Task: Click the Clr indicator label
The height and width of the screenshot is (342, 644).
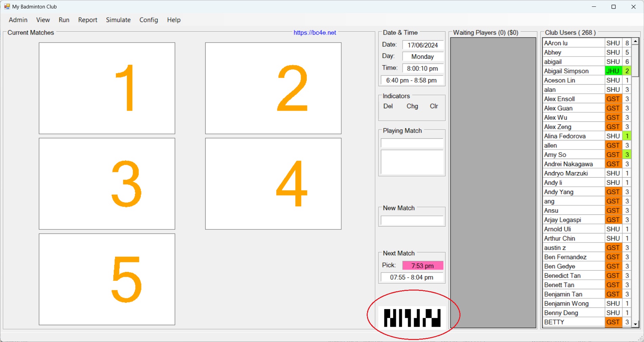Action: point(434,106)
